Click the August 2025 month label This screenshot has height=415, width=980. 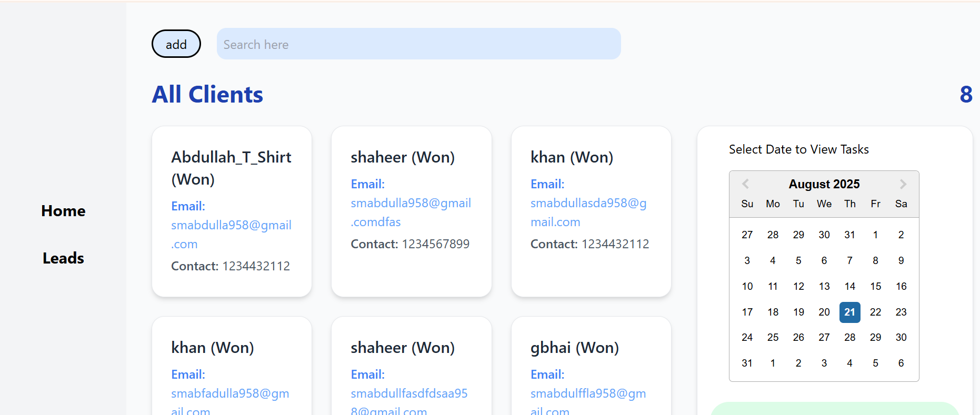(824, 184)
